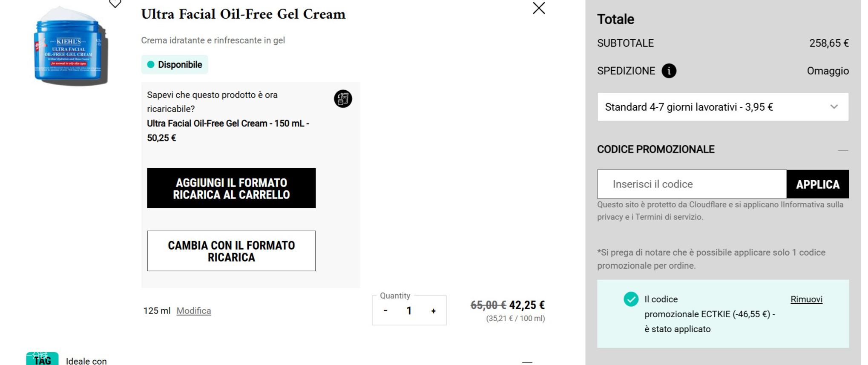This screenshot has width=868, height=365.
Task: Click the APPLICA promo code button
Action: (817, 184)
